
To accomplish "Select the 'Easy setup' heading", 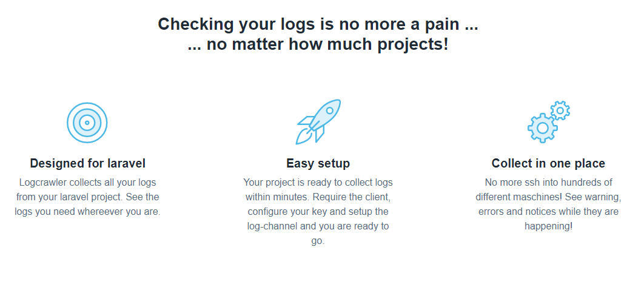I will 318,163.
